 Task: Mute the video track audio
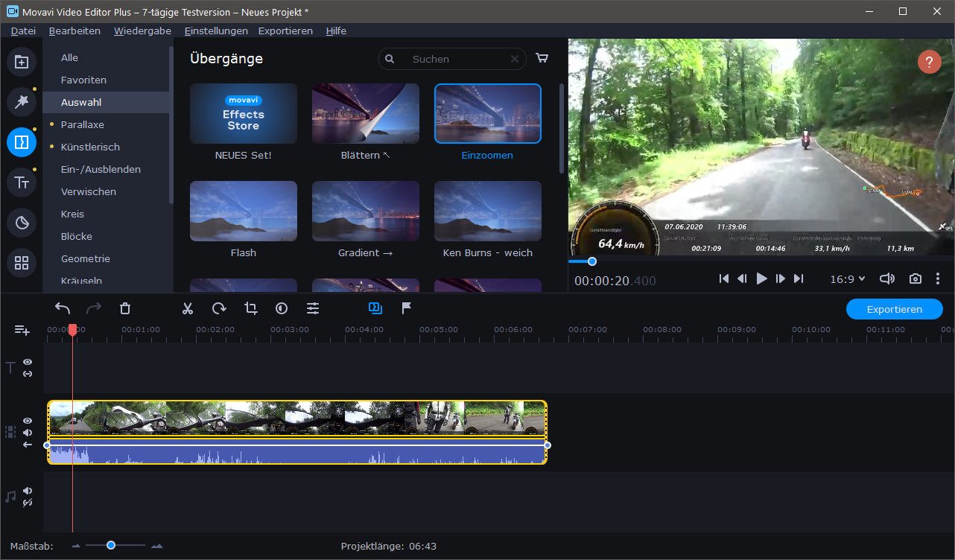tap(28, 433)
